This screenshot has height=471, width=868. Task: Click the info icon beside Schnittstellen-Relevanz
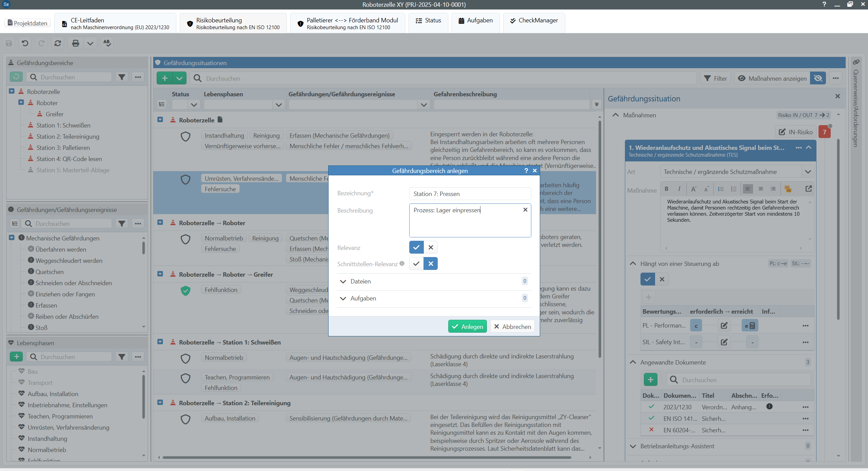[x=402, y=263]
